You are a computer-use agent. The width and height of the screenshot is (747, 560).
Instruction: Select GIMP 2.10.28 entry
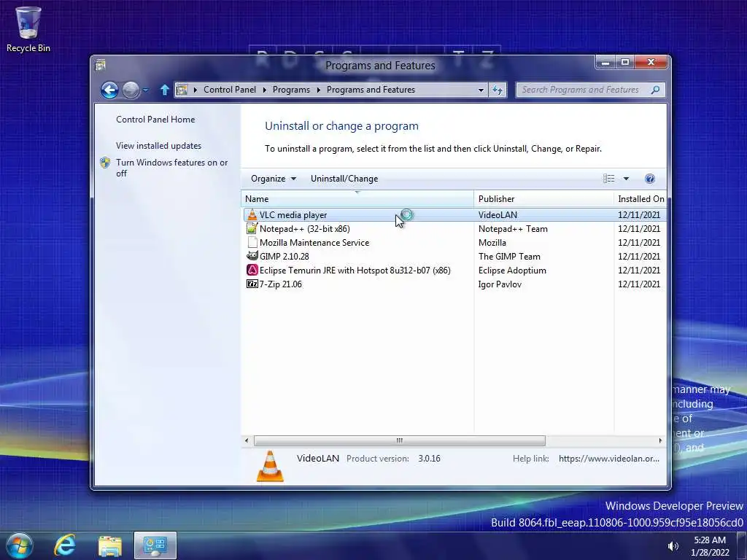[284, 256]
